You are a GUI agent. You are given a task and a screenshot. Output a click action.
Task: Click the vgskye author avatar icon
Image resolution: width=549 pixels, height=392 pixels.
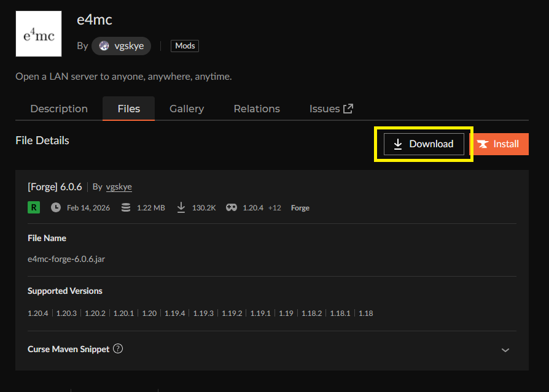click(x=104, y=46)
